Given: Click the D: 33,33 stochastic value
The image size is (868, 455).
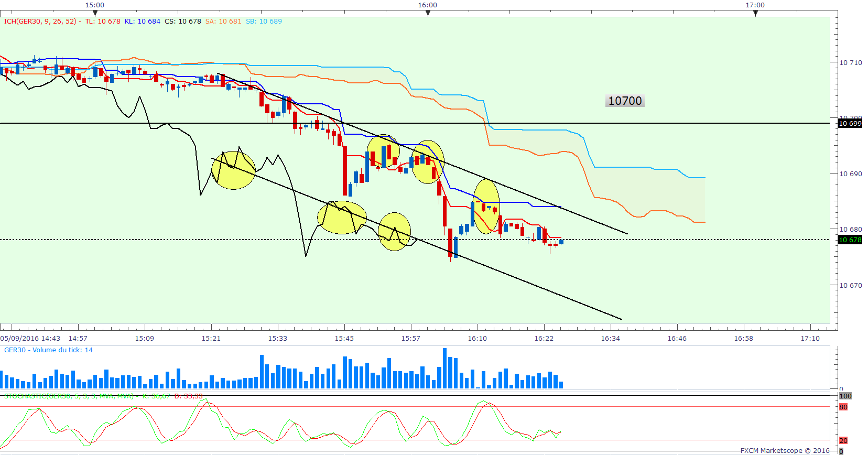Looking at the screenshot, I should 189,396.
